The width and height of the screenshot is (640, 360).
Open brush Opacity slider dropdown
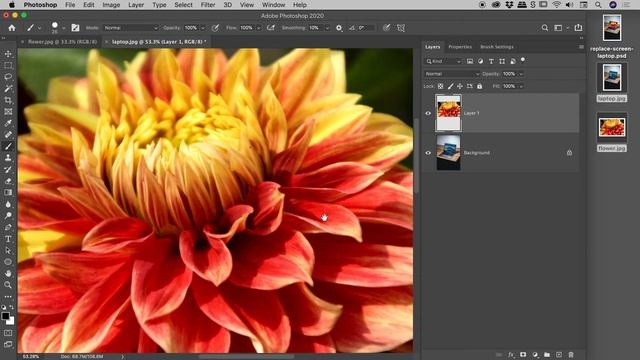pyautogui.click(x=202, y=28)
